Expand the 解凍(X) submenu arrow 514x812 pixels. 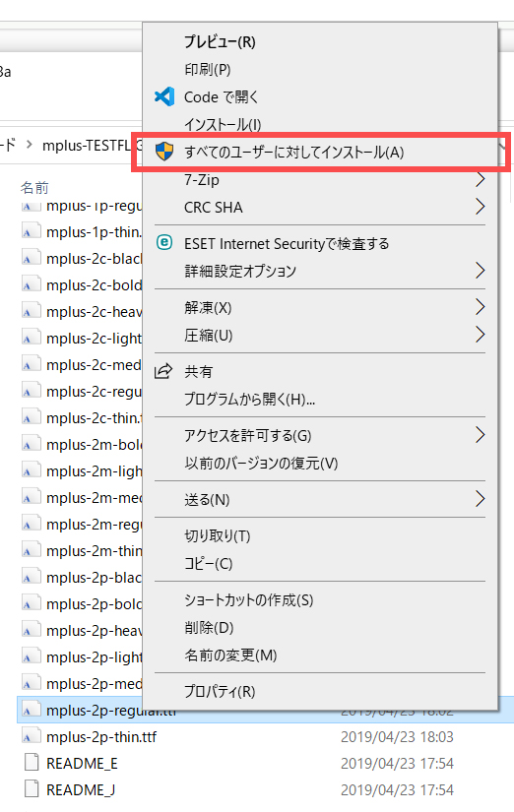coord(481,307)
